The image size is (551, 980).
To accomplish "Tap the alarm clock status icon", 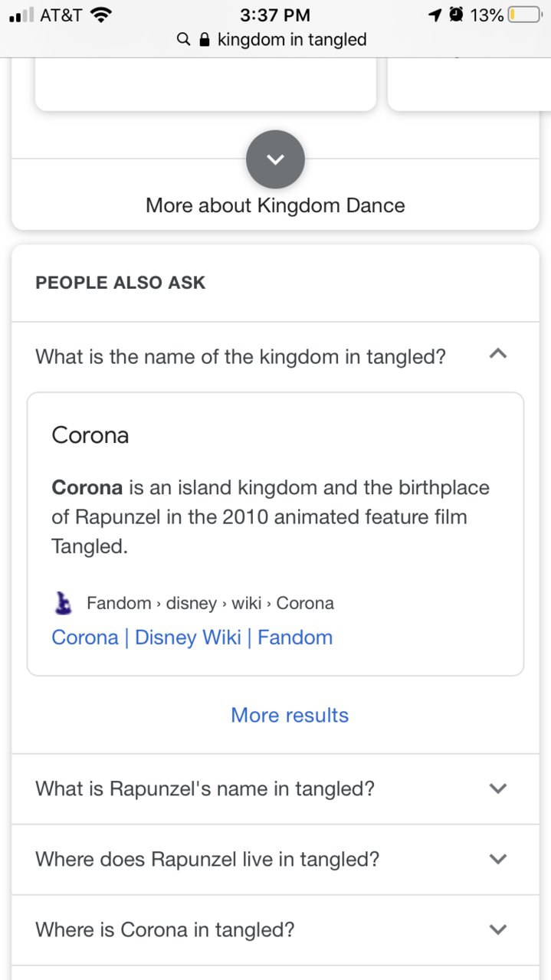I will pos(456,15).
